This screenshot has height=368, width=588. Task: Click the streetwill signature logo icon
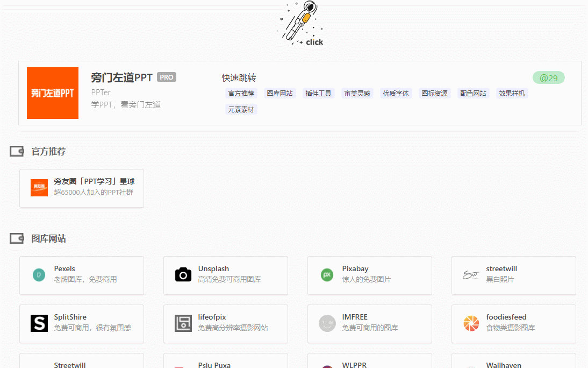471,275
